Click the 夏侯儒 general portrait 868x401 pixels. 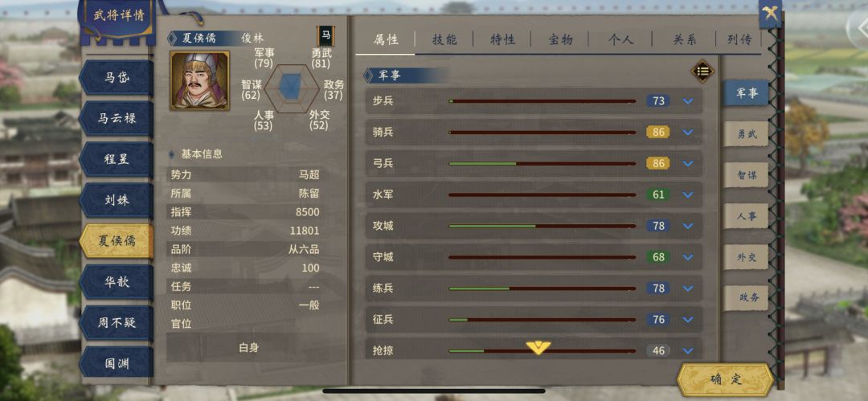pyautogui.click(x=200, y=81)
